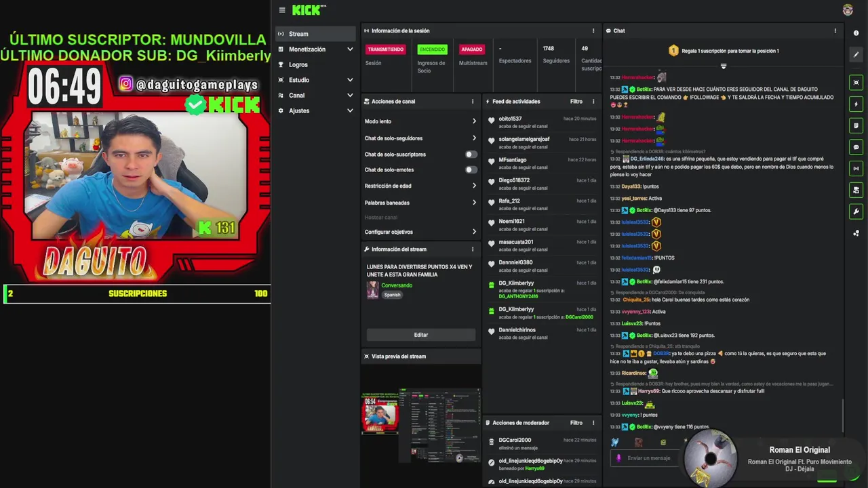Open the Restricción de edad options
The height and width of the screenshot is (488, 868).
420,186
